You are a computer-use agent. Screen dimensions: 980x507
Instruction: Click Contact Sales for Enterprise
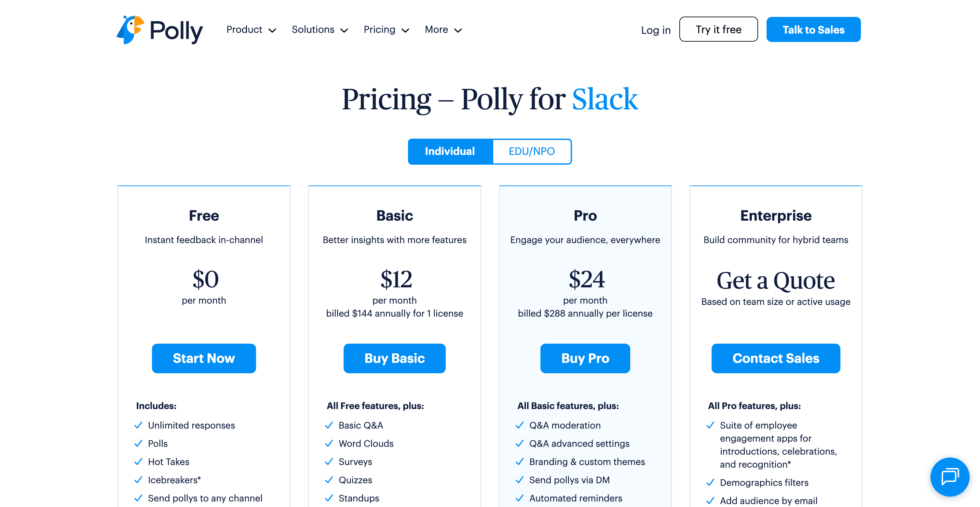(776, 358)
